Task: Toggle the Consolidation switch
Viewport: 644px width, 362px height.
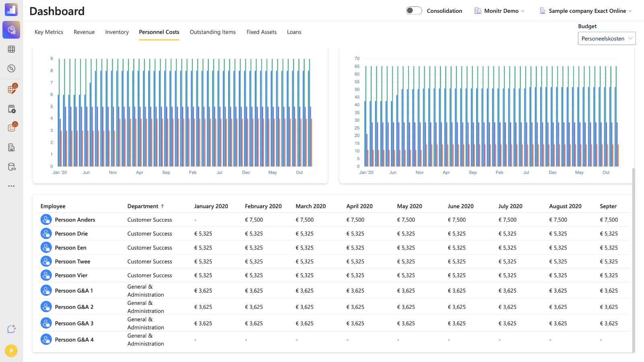Action: (414, 11)
